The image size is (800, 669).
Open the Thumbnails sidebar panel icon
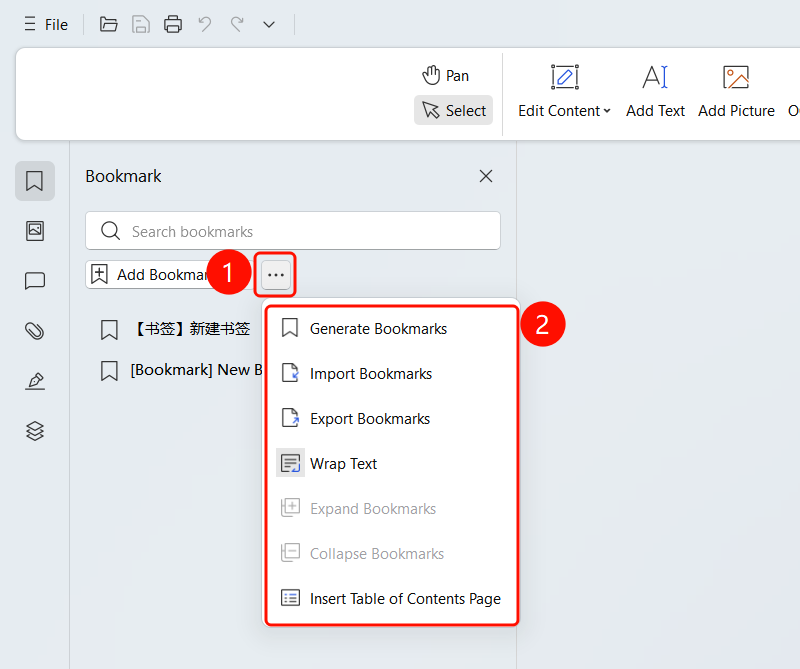(x=35, y=231)
